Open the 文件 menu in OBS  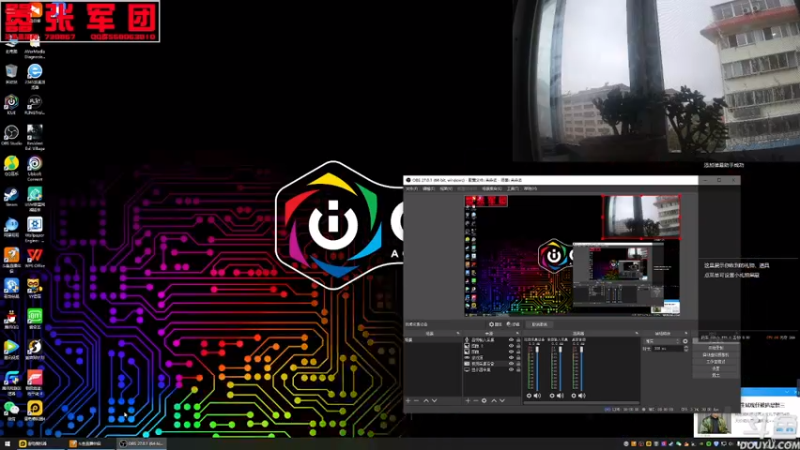click(x=411, y=188)
